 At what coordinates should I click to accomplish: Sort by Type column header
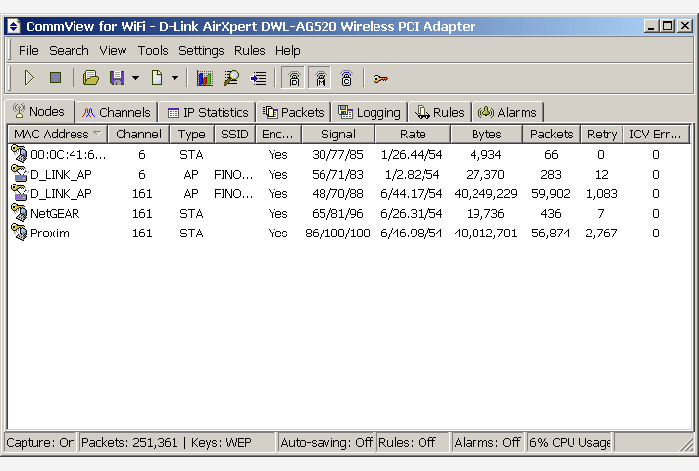tap(192, 134)
